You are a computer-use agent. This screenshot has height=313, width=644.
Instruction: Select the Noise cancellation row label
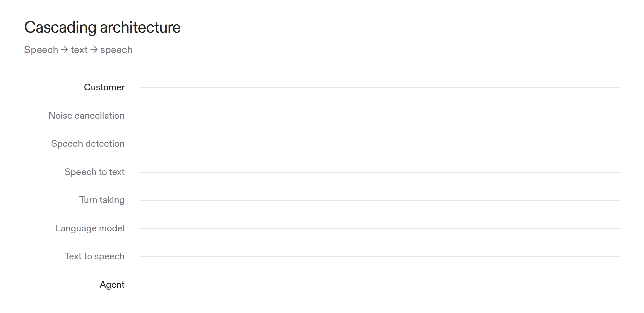click(87, 116)
